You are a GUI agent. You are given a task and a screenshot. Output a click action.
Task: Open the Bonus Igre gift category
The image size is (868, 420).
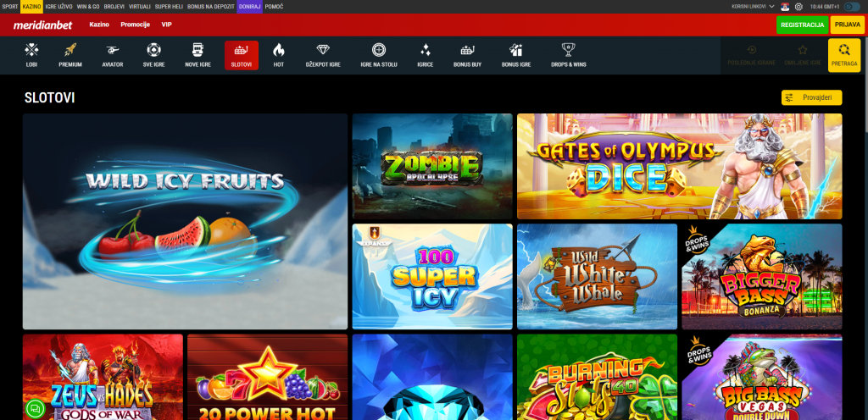516,55
